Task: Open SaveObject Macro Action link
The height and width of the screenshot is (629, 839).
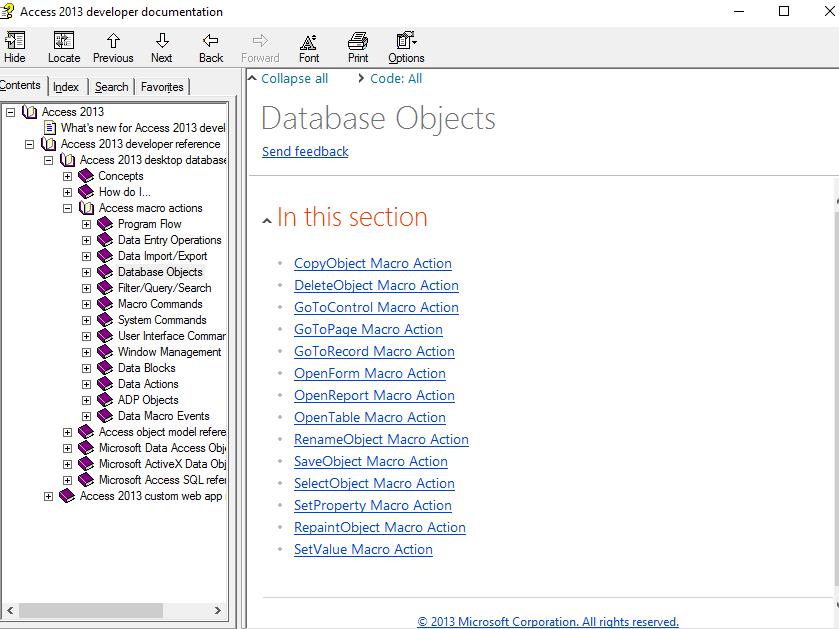Action: 371,461
